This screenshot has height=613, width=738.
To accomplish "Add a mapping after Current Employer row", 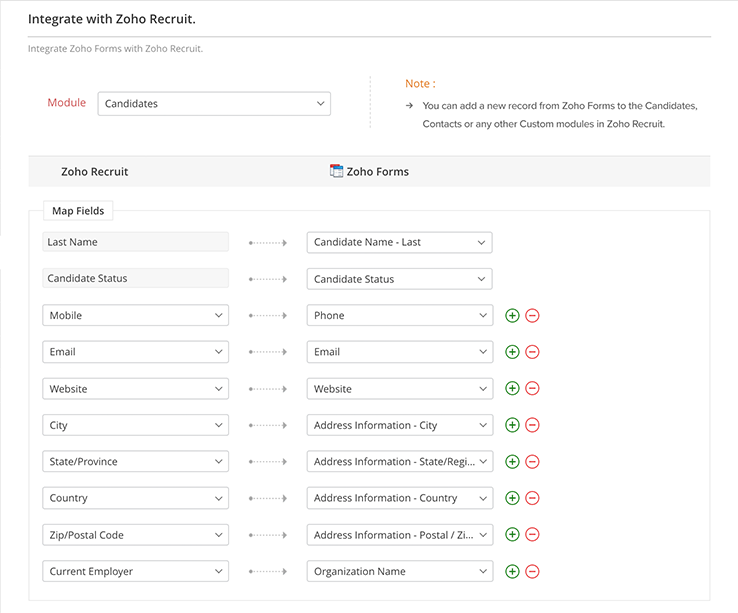I will point(512,572).
